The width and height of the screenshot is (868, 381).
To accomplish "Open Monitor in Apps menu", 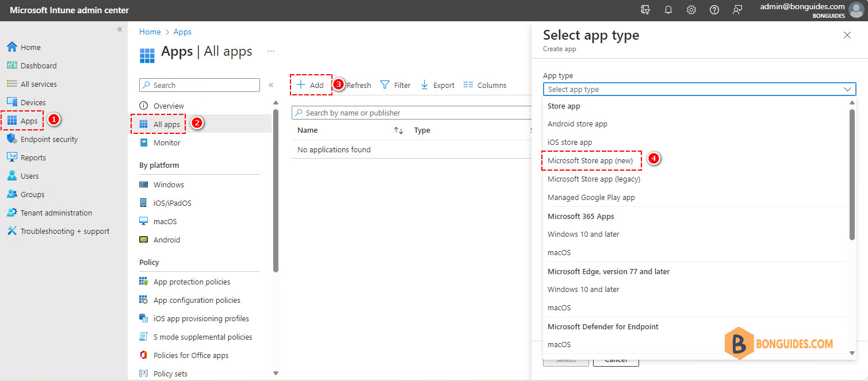I will tap(167, 143).
